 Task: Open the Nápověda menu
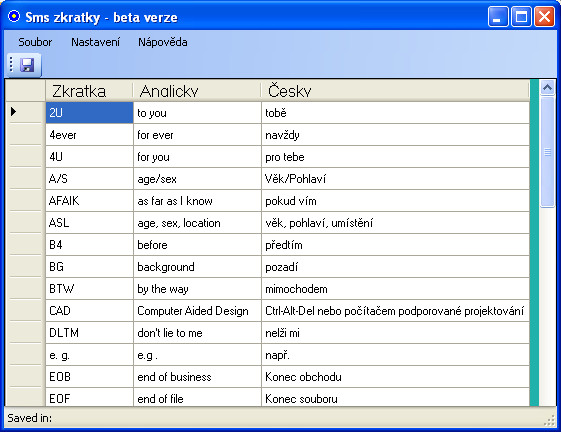[x=163, y=42]
